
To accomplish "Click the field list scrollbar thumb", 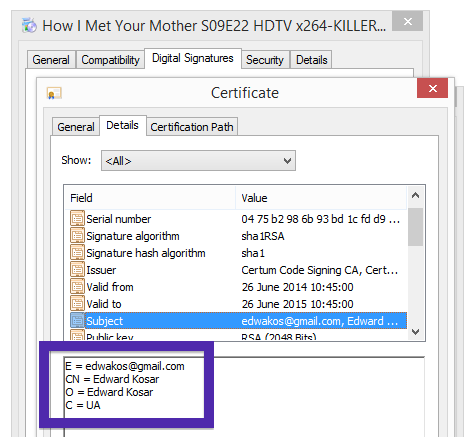I will click(415, 227).
